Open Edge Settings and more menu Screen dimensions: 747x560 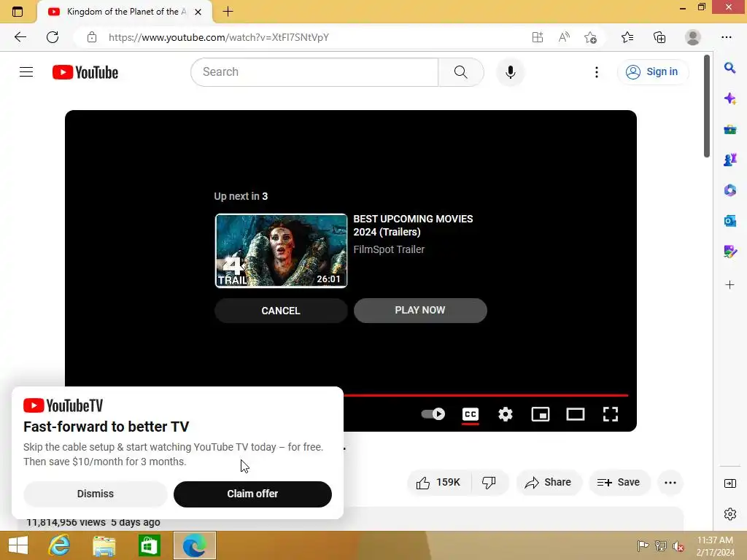coord(726,37)
